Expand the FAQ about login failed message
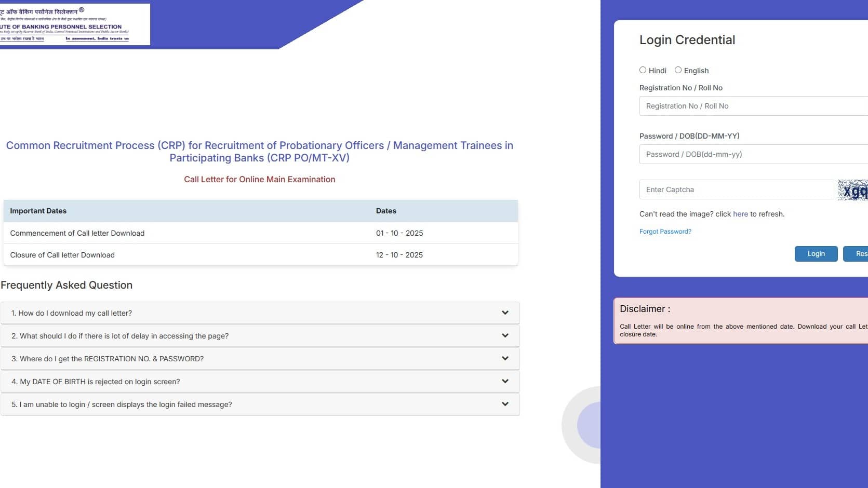This screenshot has height=488, width=868. click(x=260, y=404)
